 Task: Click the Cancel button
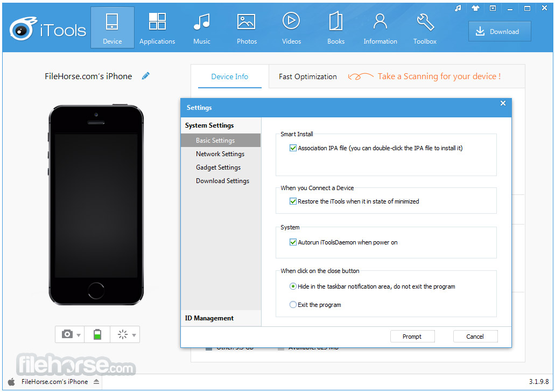click(475, 337)
